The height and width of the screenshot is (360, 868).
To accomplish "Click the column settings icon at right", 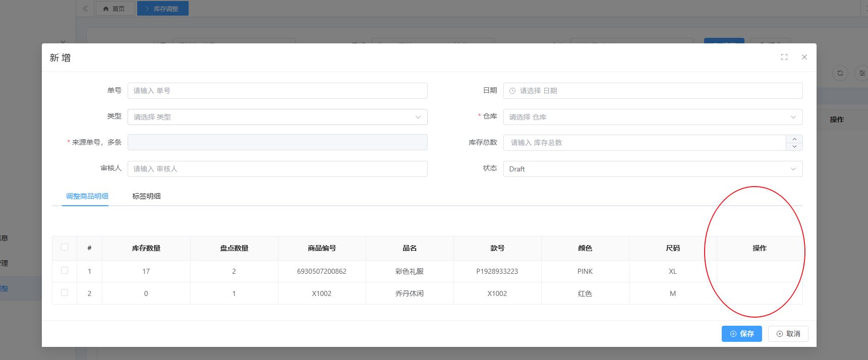I will pyautogui.click(x=861, y=73).
